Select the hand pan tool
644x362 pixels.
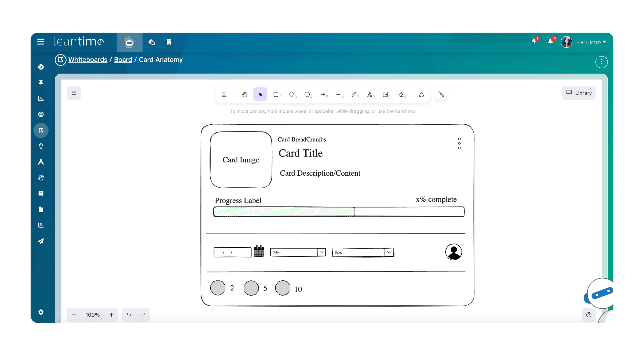(244, 94)
